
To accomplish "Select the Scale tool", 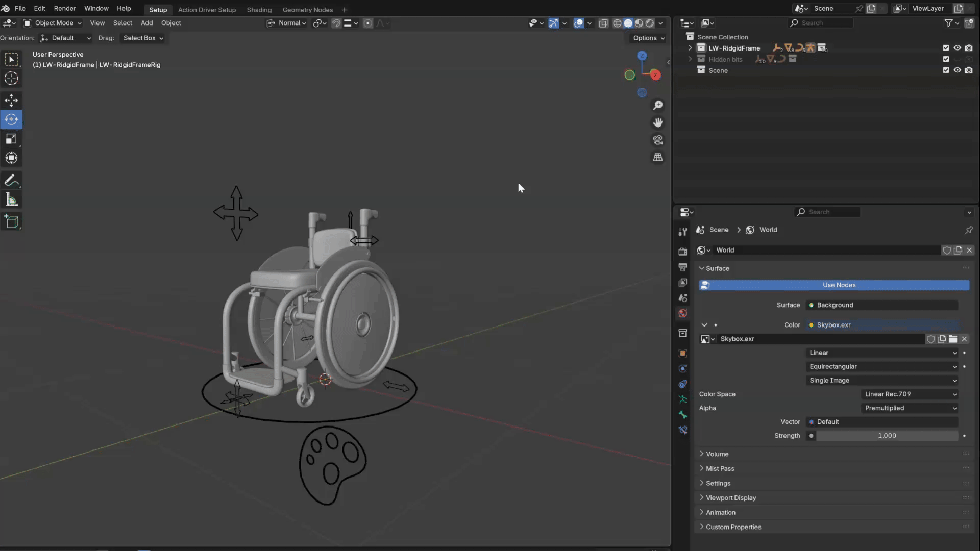I will click(11, 139).
